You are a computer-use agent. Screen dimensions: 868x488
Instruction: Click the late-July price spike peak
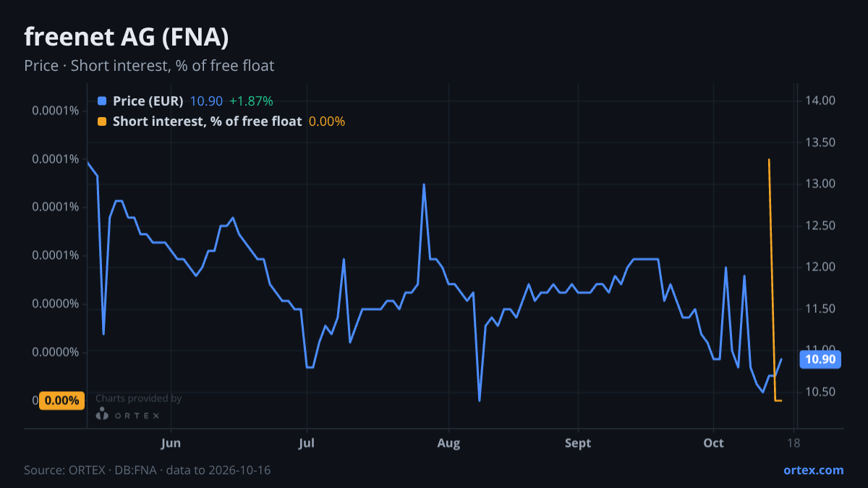click(x=424, y=184)
